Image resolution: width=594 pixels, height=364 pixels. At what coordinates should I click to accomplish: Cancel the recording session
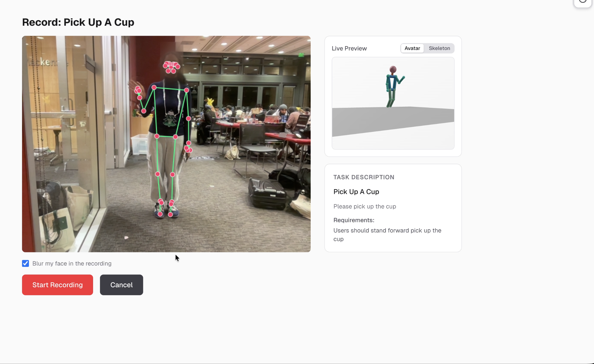[121, 285]
